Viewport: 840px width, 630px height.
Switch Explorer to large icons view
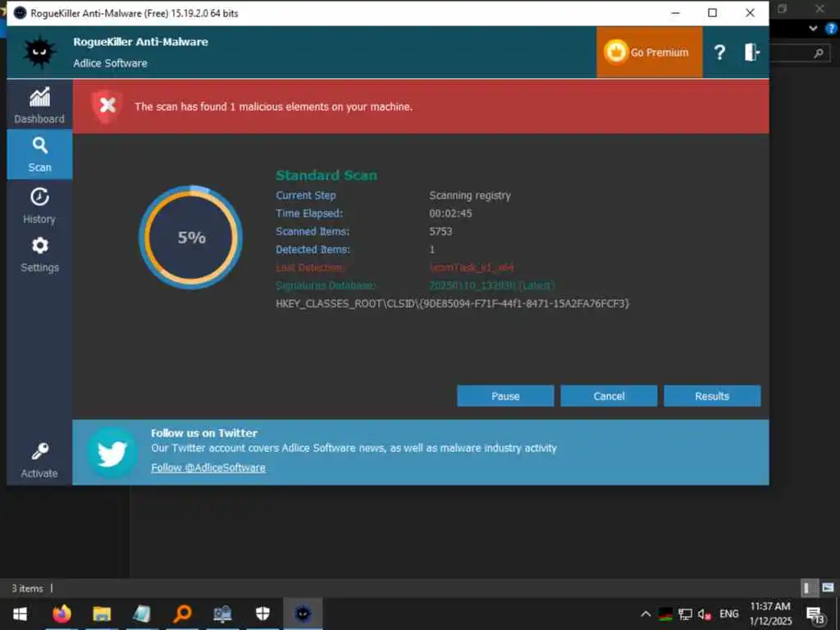[828, 587]
